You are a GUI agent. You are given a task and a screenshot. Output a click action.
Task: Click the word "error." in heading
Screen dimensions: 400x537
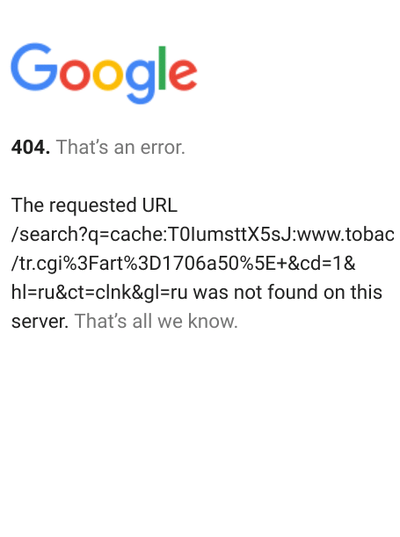coord(163,148)
